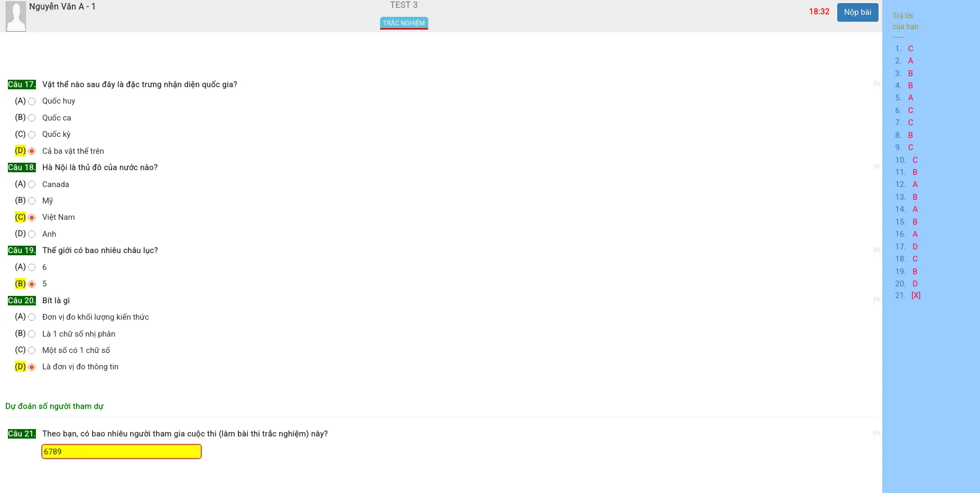The image size is (980, 493).
Task: Jump to answer 17 in sidebar
Action: pos(906,247)
